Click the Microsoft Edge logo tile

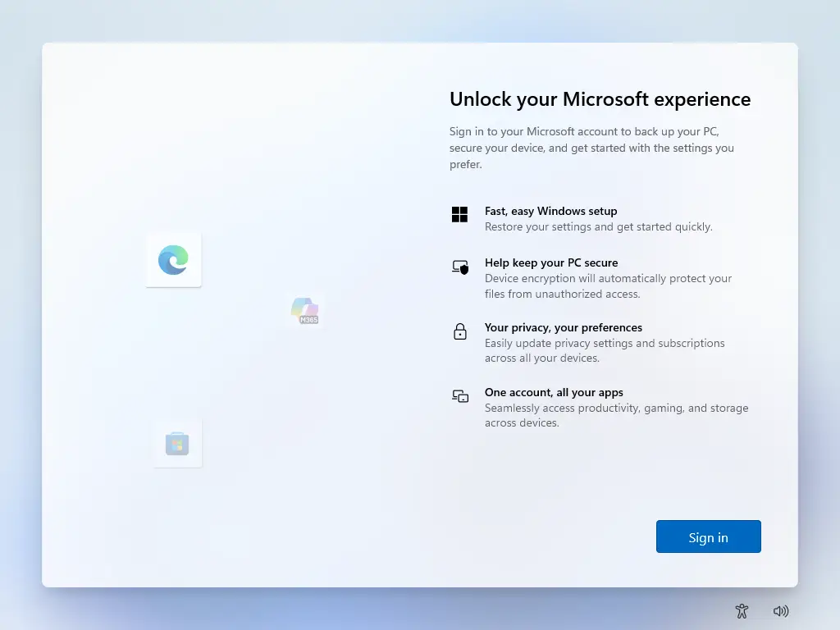tap(174, 260)
